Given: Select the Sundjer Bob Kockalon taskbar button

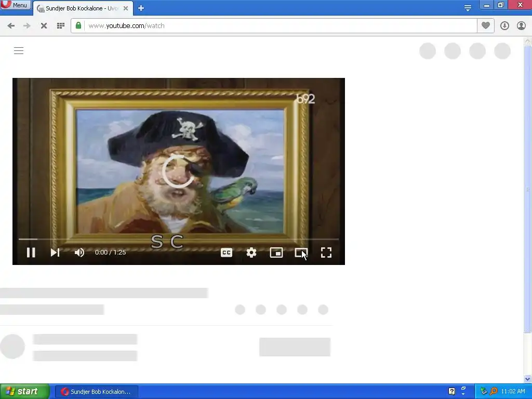Looking at the screenshot, I should point(96,392).
